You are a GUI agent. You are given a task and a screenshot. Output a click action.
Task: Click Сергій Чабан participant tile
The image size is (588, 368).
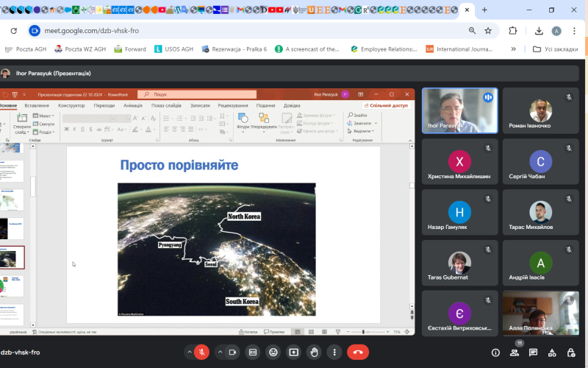[x=541, y=161]
